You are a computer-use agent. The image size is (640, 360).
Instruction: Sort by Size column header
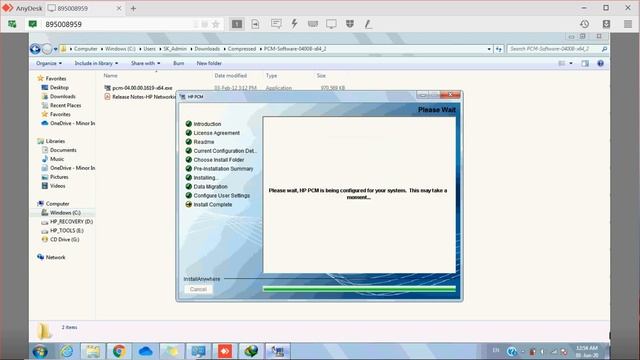321,76
